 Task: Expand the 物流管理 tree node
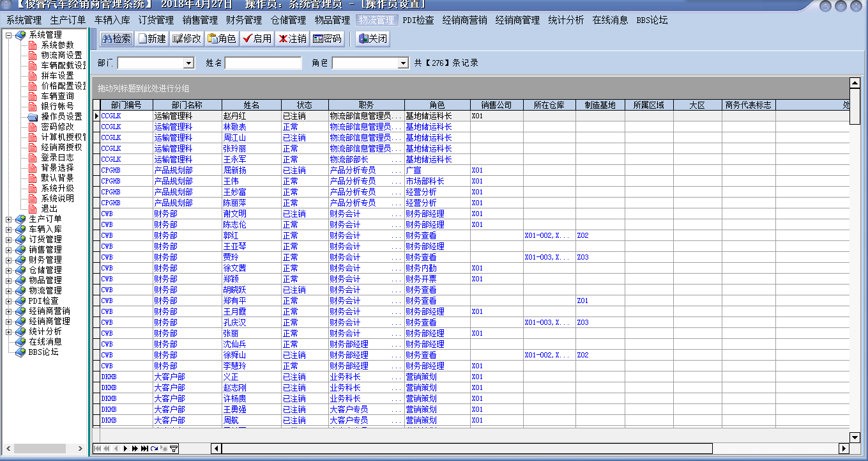[x=9, y=291]
